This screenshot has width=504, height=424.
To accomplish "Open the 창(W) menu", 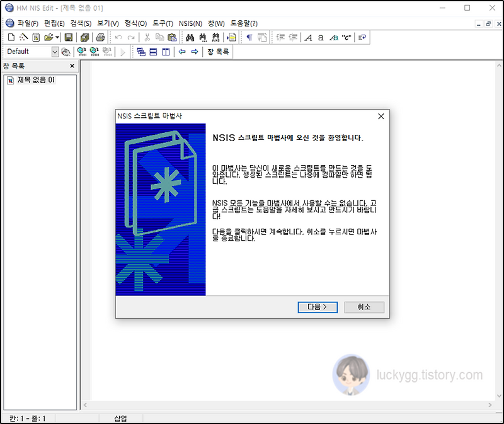I will coord(216,23).
